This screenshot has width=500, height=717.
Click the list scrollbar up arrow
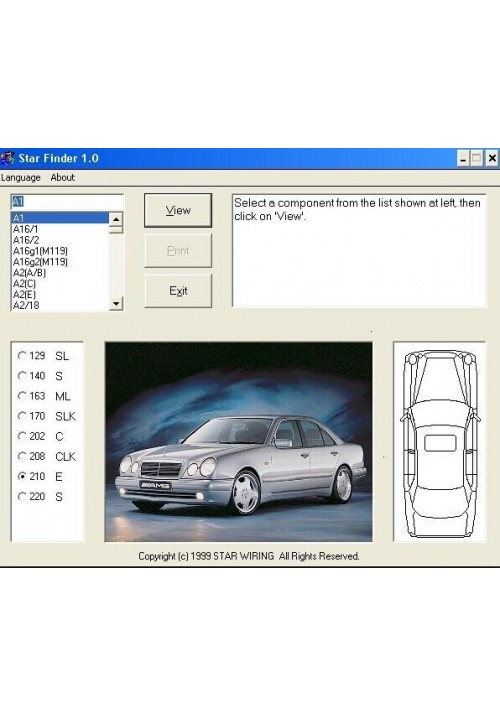click(x=116, y=219)
